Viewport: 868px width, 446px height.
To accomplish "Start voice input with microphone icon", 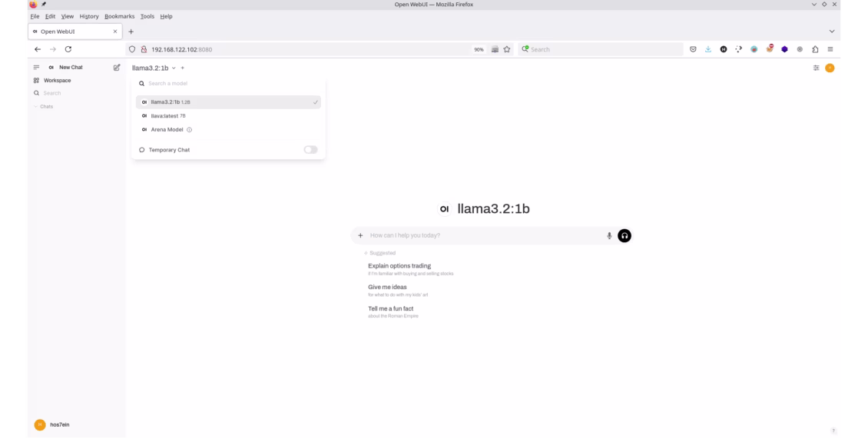I will pos(609,236).
